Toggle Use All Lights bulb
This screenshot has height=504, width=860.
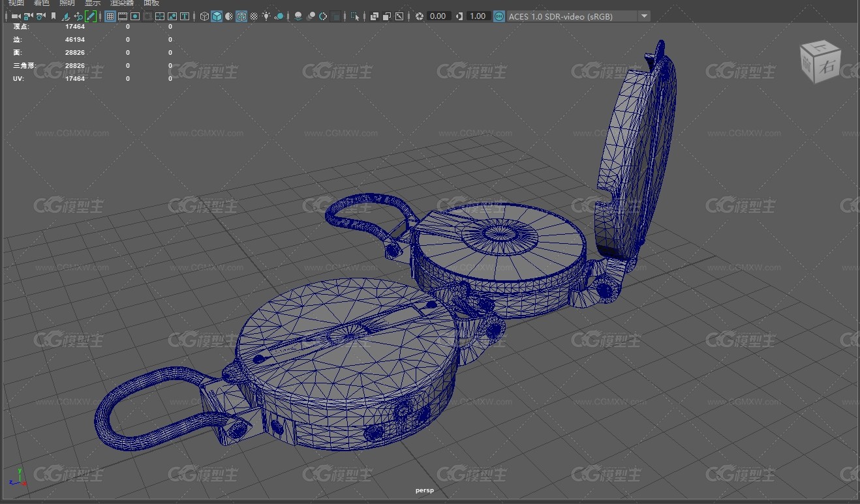click(x=266, y=16)
